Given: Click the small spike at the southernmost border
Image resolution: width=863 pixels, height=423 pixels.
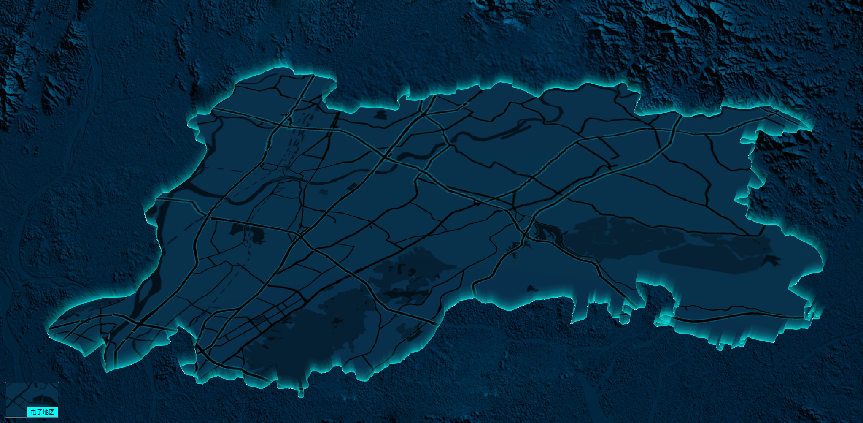Looking at the screenshot, I should coord(301,391).
